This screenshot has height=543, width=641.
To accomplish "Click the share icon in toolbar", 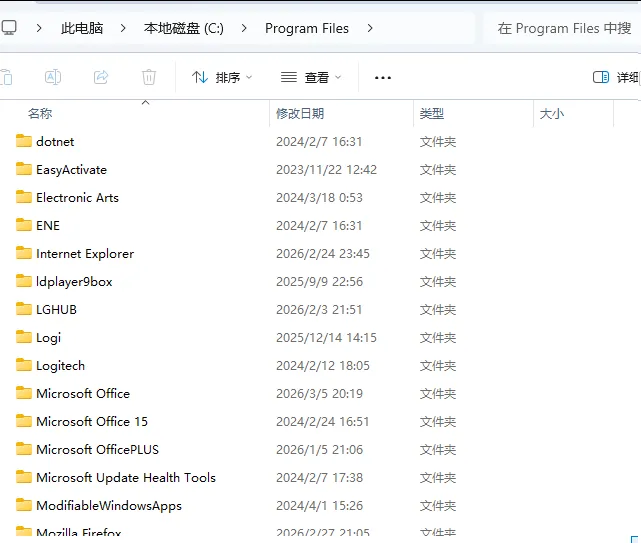I will pyautogui.click(x=101, y=77).
